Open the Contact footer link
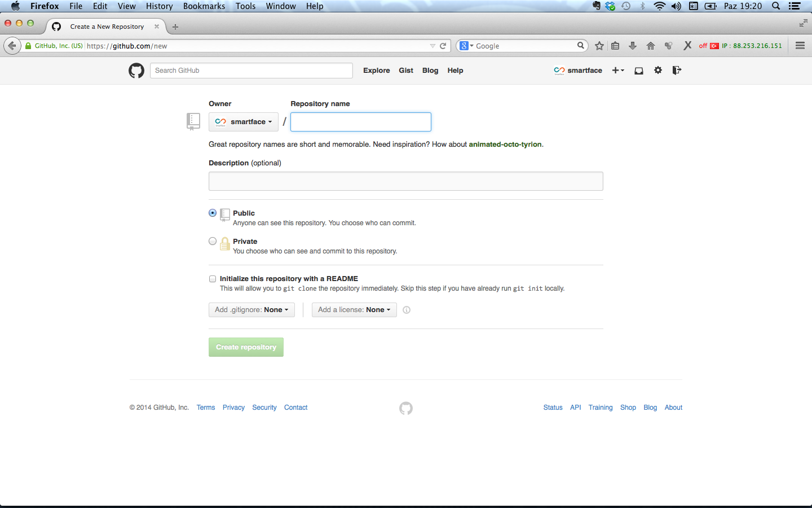Viewport: 812px width, 508px height. [x=296, y=408]
